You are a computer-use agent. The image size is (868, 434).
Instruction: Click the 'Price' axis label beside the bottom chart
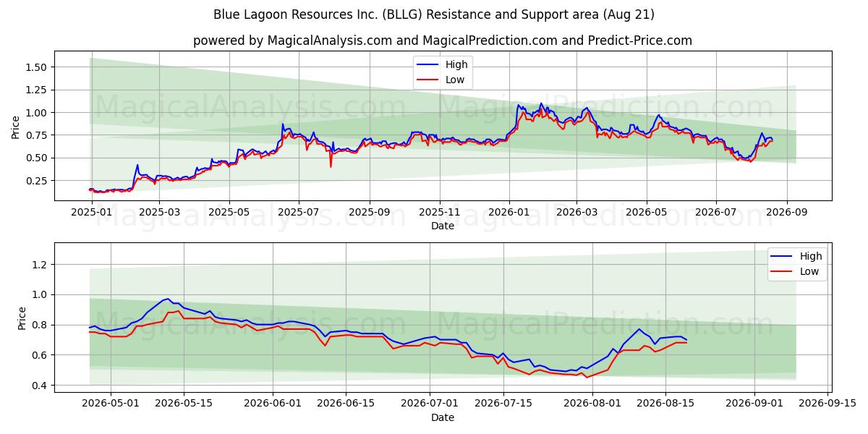(x=22, y=318)
